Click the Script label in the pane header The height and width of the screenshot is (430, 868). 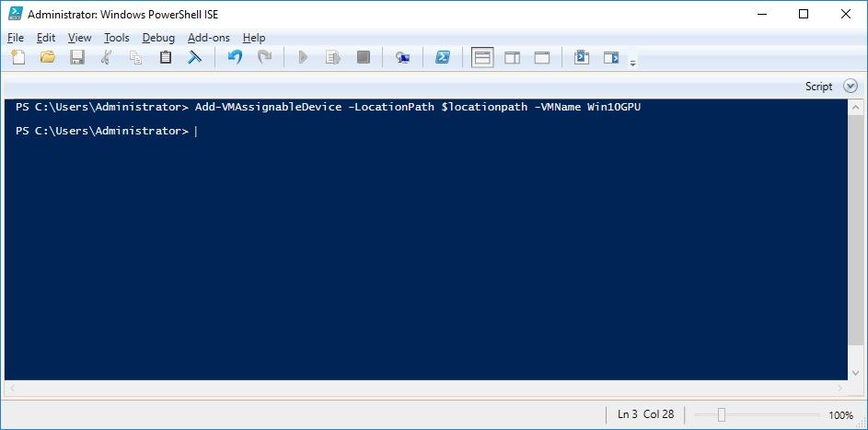818,87
